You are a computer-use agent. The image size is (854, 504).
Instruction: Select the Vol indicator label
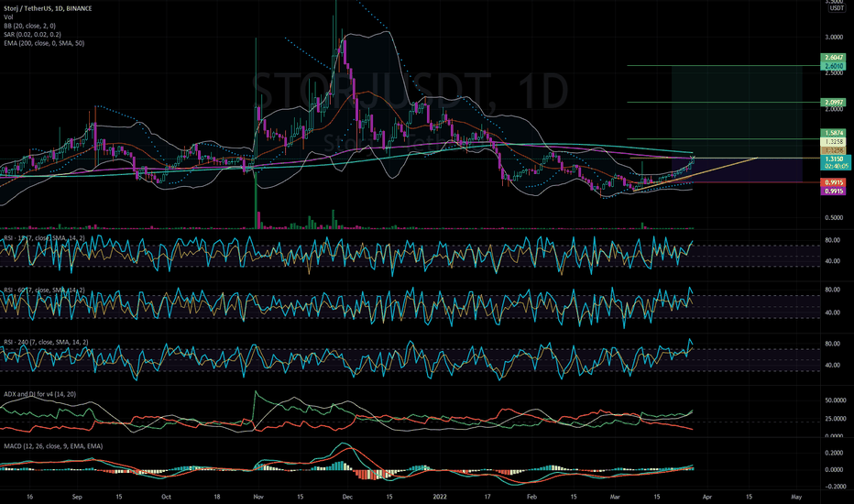click(x=8, y=16)
